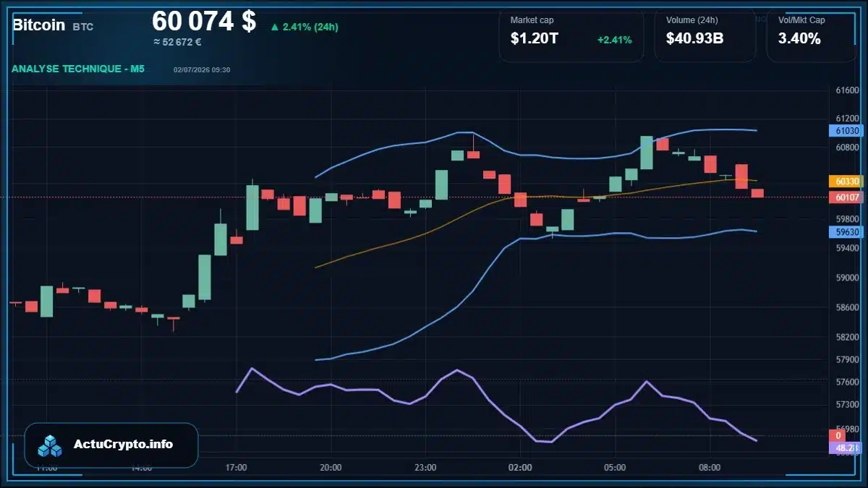Click the 17:00 time axis label
This screenshot has width=868, height=488.
pos(237,468)
